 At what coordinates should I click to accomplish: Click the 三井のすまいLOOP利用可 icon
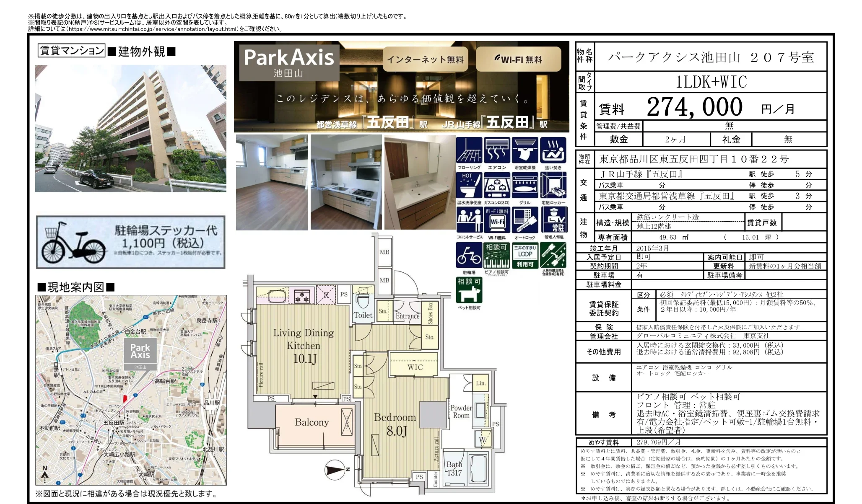pyautogui.click(x=525, y=255)
